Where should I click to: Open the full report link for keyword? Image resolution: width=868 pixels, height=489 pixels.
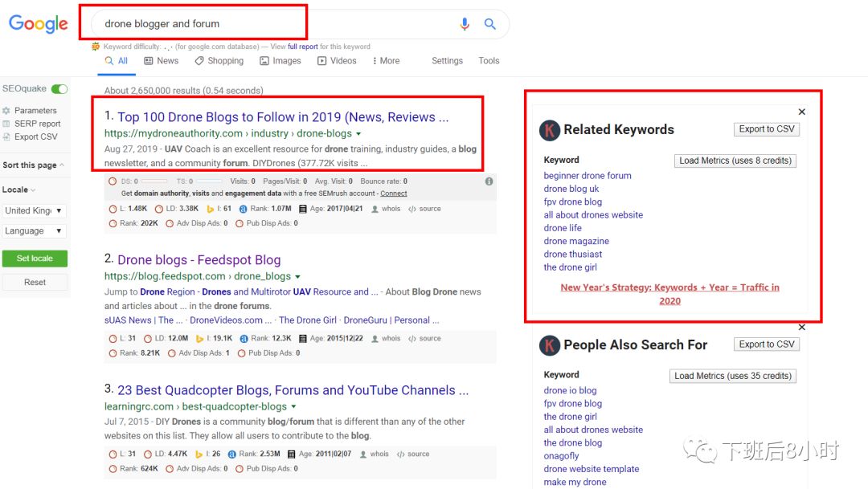coord(303,47)
